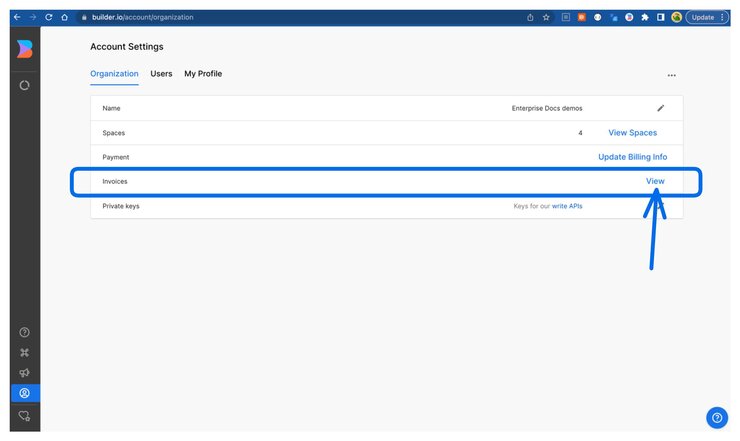This screenshot has width=740, height=441.
Task: Select the account user sidebar icon
Action: point(25,393)
